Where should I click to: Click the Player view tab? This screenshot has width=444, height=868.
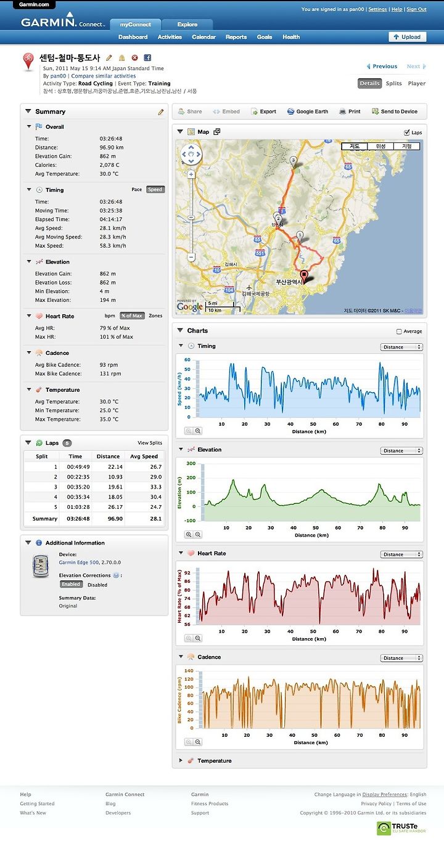tap(417, 83)
